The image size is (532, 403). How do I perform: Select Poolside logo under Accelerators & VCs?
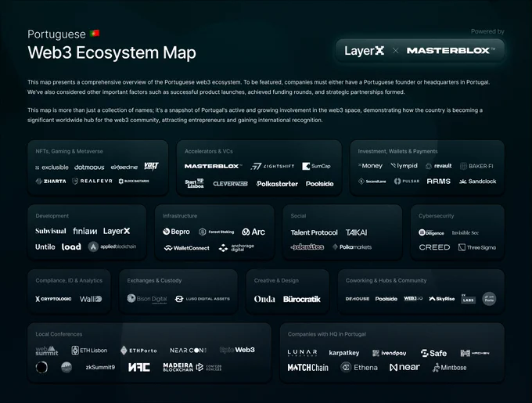coord(320,184)
